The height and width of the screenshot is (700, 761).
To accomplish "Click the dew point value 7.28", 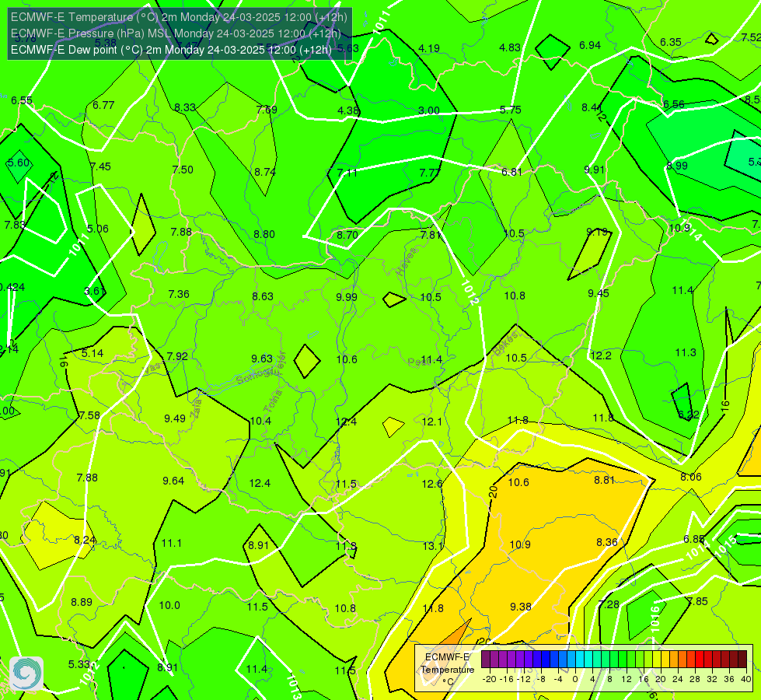I will click(x=609, y=604).
